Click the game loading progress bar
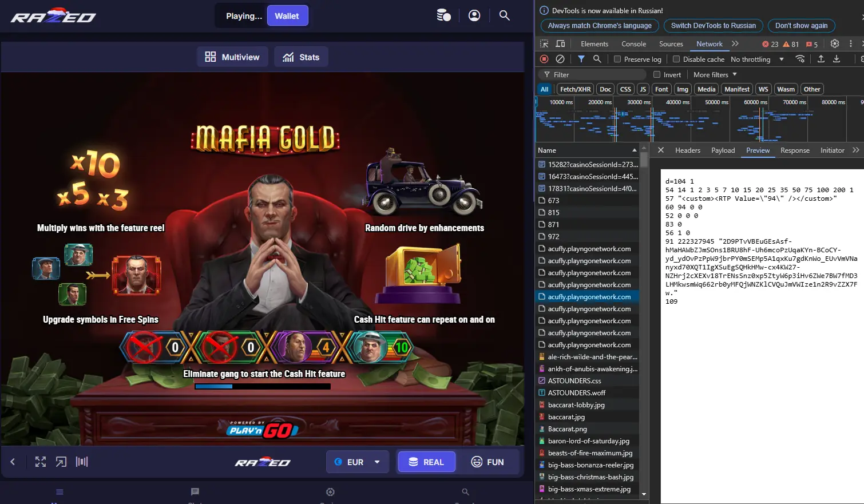The height and width of the screenshot is (504, 864). [263, 387]
